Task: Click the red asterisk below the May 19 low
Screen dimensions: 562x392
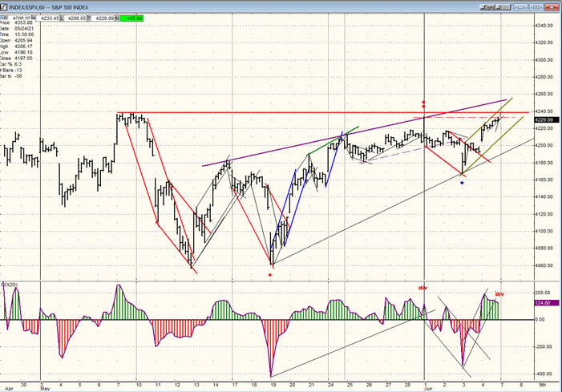Action: click(x=270, y=275)
